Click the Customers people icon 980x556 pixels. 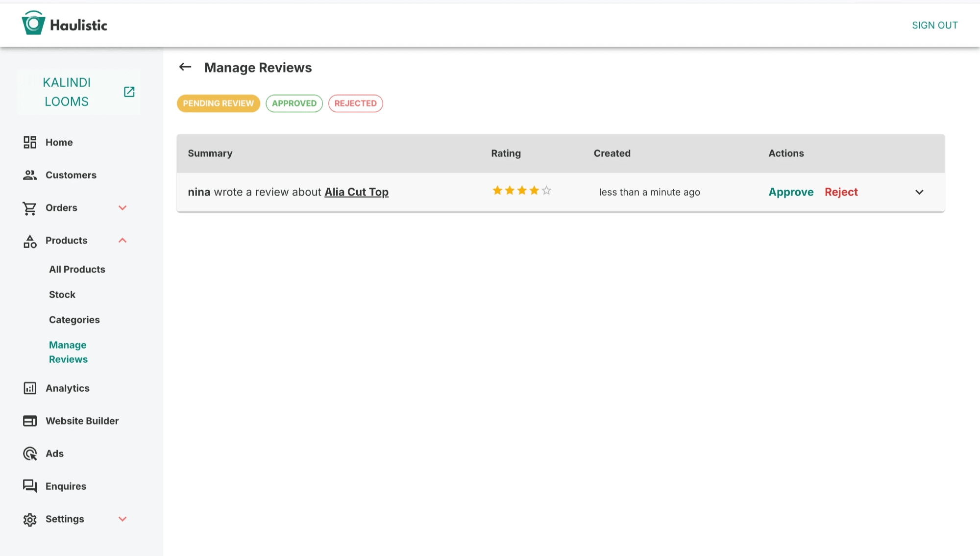click(x=30, y=175)
